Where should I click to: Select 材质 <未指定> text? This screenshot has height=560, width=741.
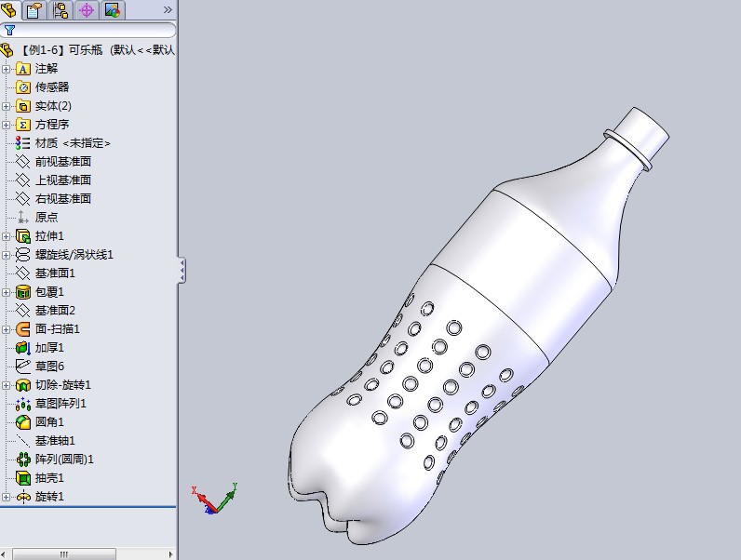[73, 143]
